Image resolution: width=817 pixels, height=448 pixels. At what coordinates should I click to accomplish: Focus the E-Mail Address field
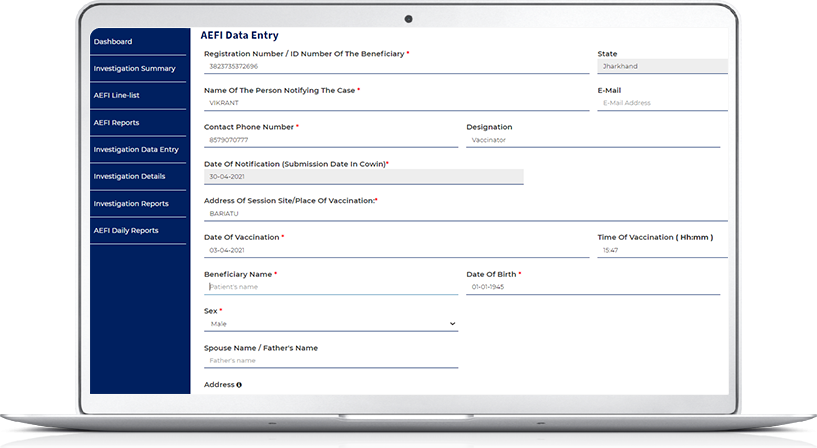click(661, 103)
